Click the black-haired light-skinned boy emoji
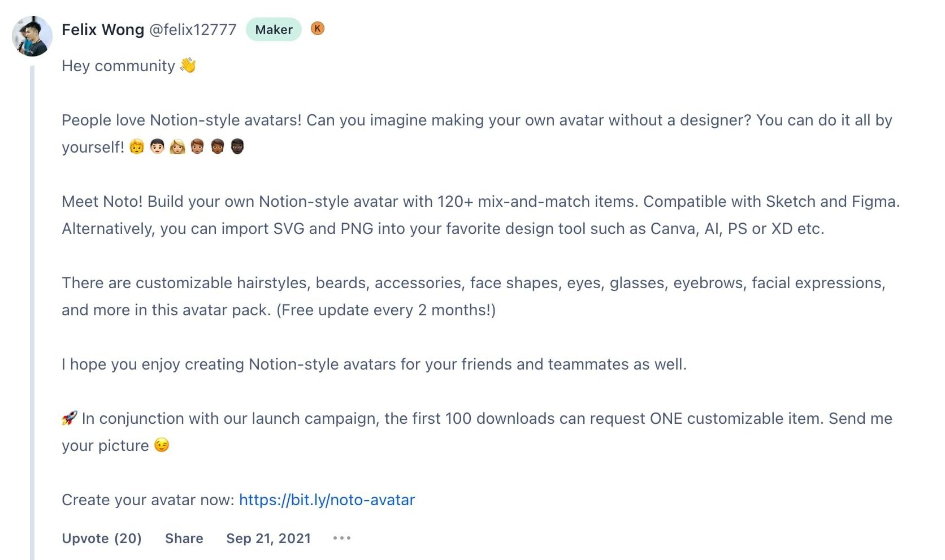 click(157, 147)
